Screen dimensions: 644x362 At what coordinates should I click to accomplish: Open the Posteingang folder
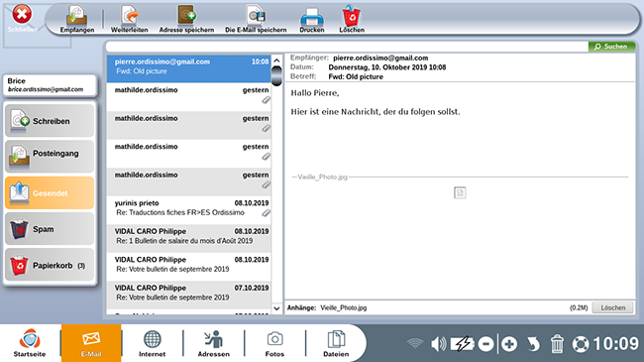50,157
